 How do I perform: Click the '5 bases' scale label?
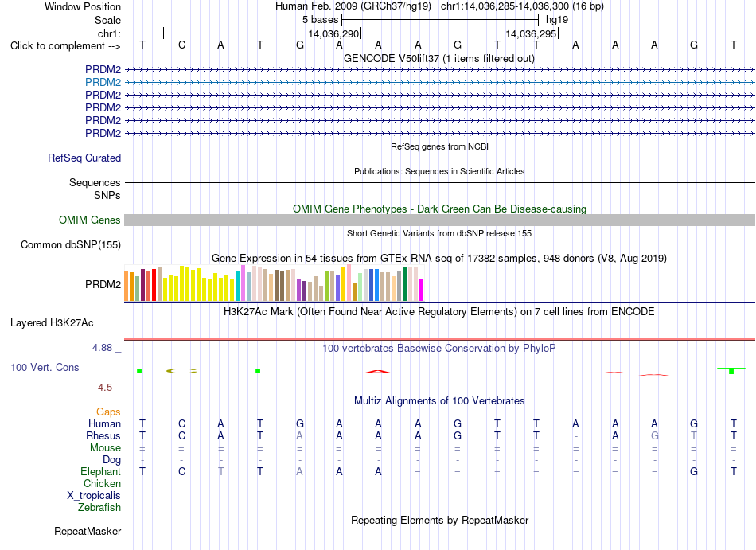point(321,20)
